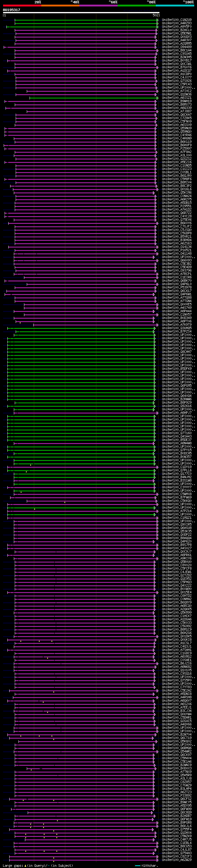The height and width of the screenshot is (868, 197).
Task: Select label UniRef100_Q66093
Action: [x=177, y=260]
